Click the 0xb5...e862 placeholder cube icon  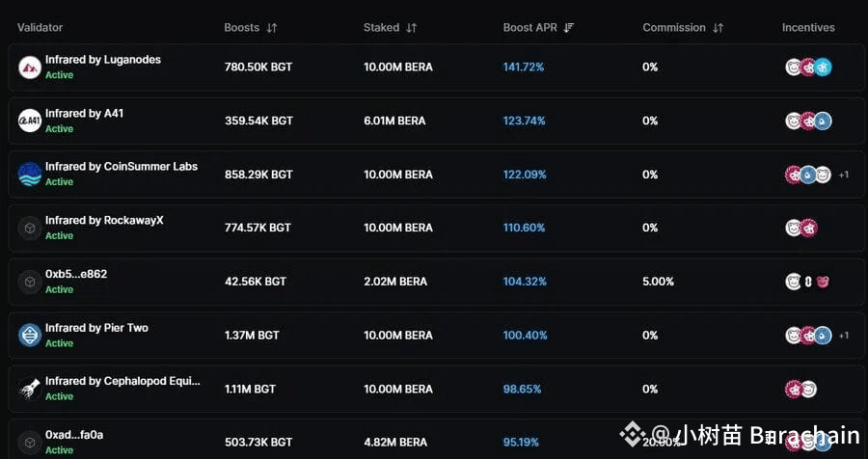[30, 282]
